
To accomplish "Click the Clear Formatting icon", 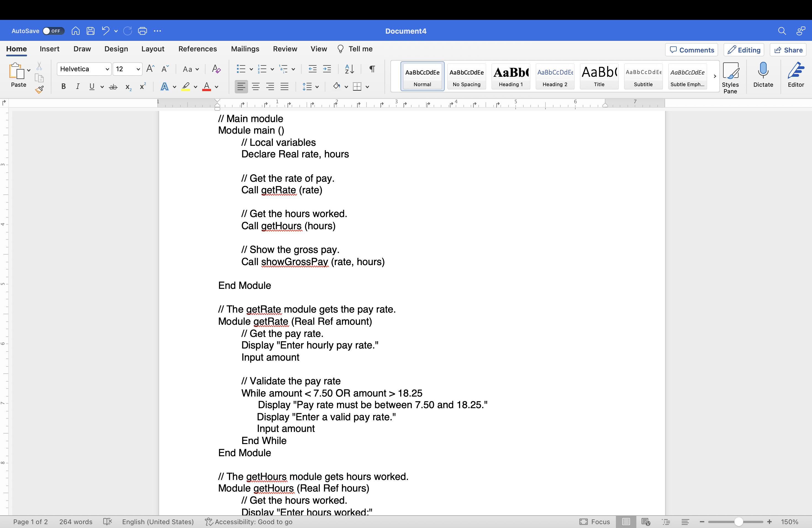I will (x=216, y=69).
